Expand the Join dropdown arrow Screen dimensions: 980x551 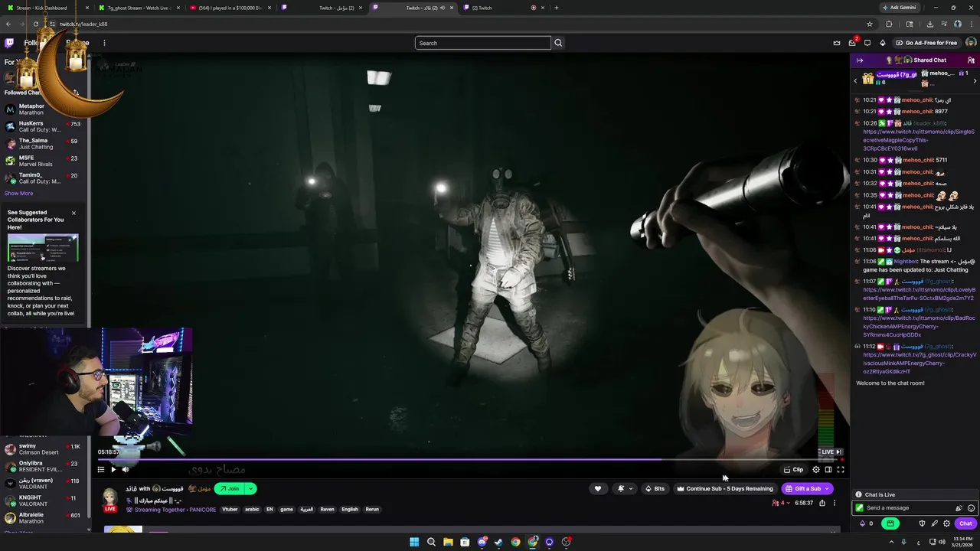point(250,489)
